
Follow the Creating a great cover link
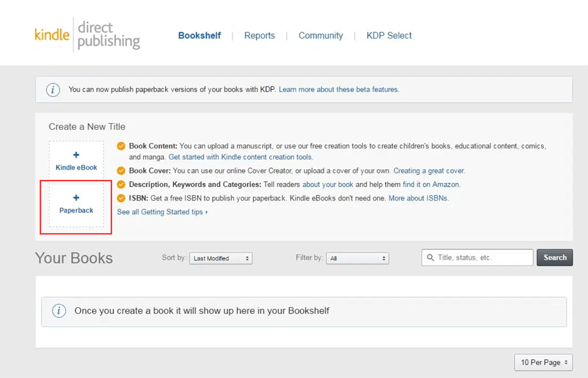429,170
